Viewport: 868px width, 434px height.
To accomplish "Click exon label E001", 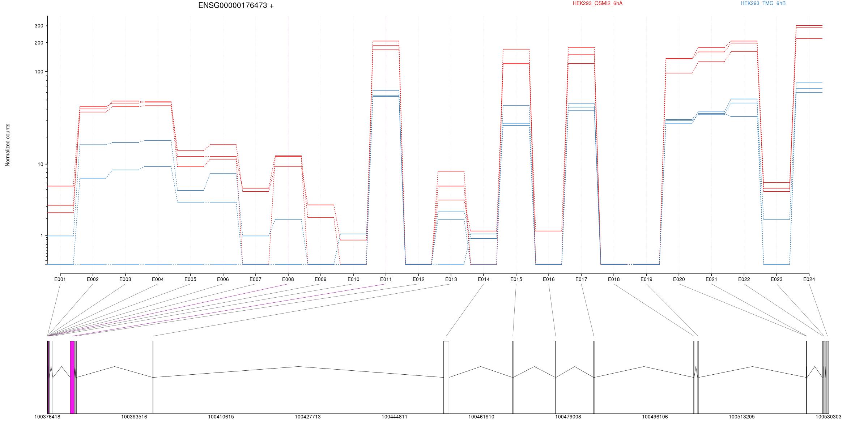I will (60, 279).
